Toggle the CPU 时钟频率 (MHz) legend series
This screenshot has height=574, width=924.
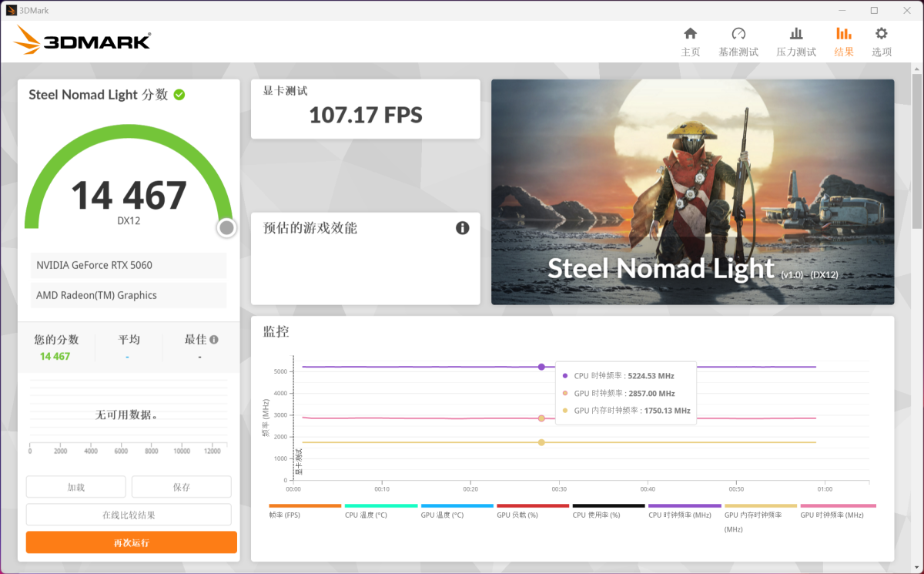pyautogui.click(x=684, y=511)
